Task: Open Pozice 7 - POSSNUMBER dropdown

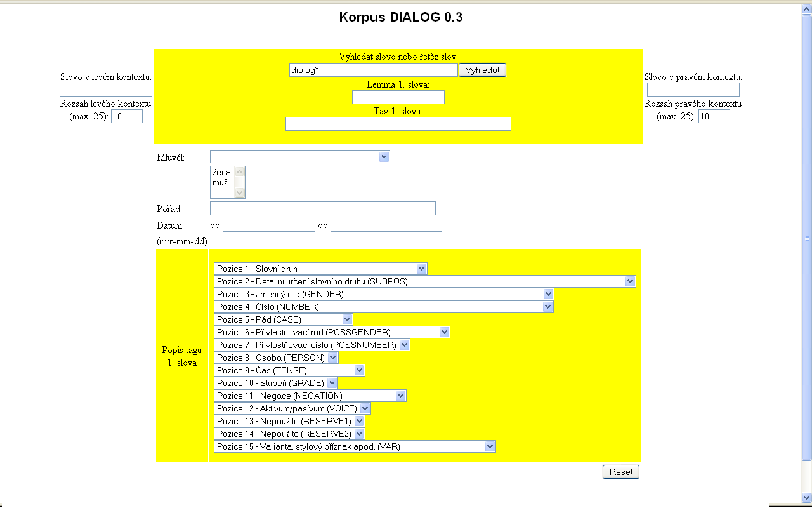Action: (x=312, y=345)
